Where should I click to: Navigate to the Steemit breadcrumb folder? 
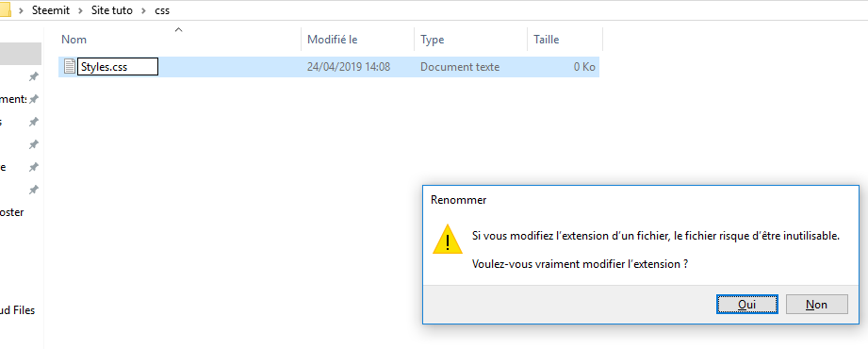tap(51, 10)
